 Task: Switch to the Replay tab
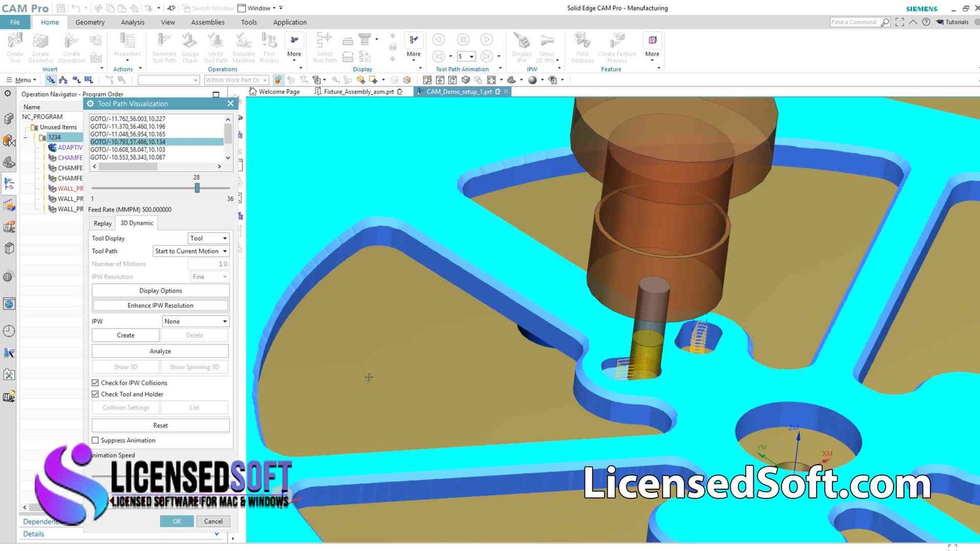point(103,223)
